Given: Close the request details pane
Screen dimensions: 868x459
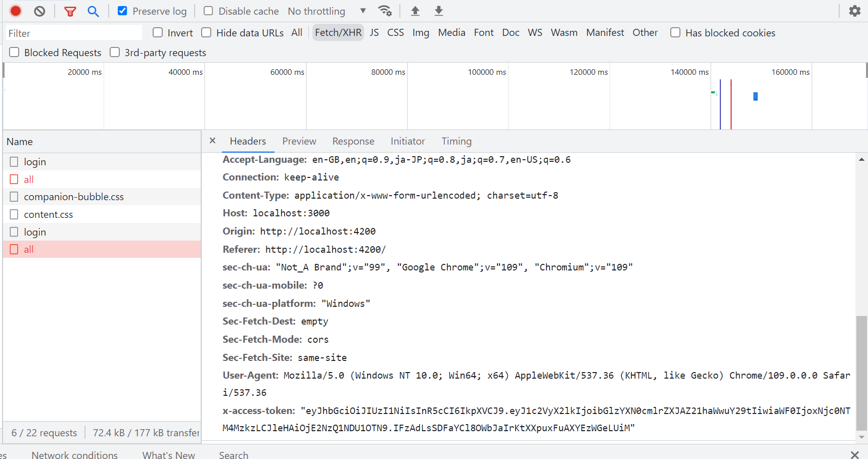Looking at the screenshot, I should click(x=212, y=141).
